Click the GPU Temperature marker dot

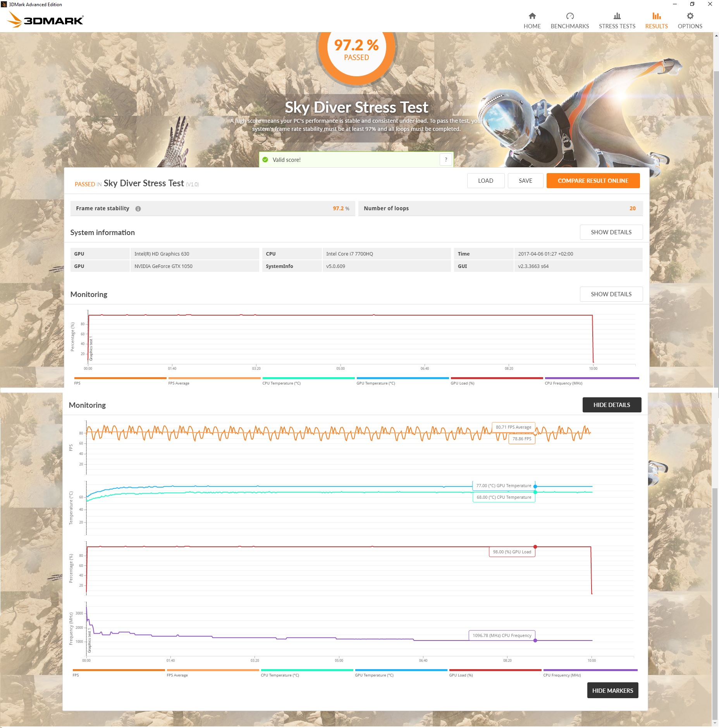(x=535, y=486)
